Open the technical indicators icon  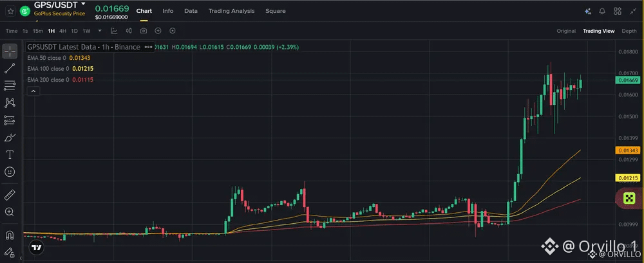114,31
